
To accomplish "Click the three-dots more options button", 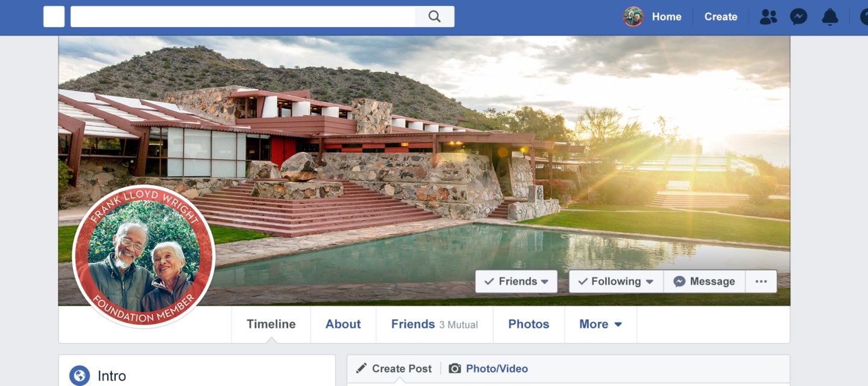I will tap(761, 282).
